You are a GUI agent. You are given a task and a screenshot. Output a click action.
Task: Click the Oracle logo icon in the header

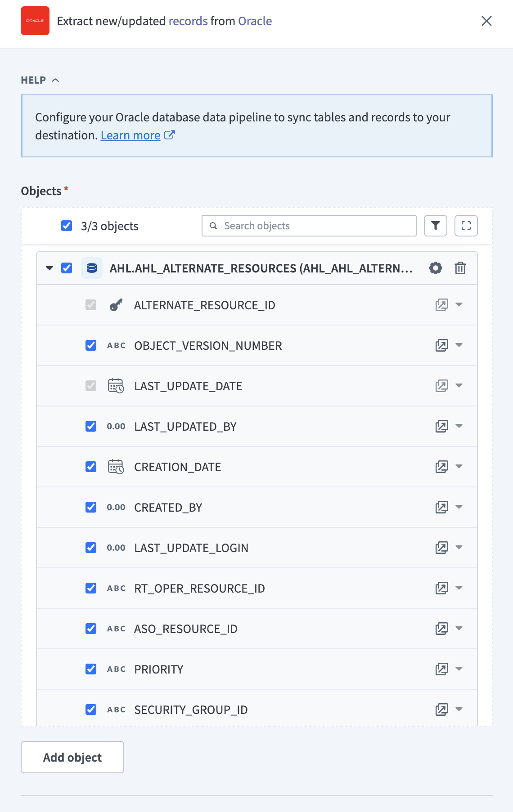click(35, 21)
